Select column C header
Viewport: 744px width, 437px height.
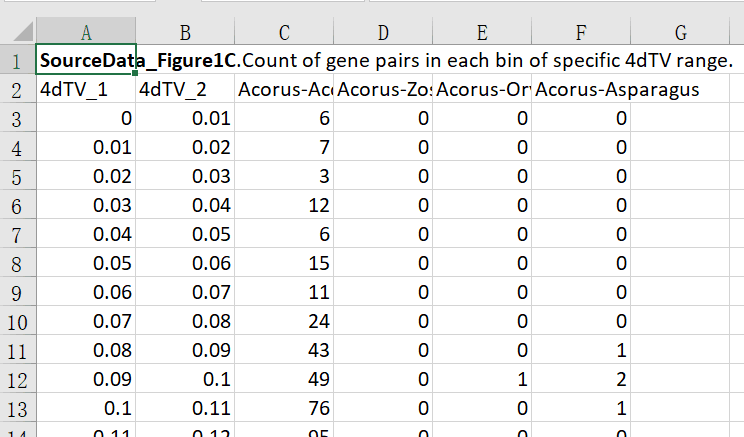pyautogui.click(x=284, y=33)
